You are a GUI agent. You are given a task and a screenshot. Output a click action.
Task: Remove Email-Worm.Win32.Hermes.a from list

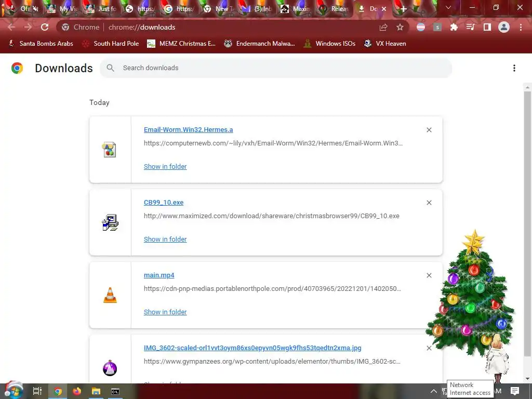pyautogui.click(x=429, y=129)
